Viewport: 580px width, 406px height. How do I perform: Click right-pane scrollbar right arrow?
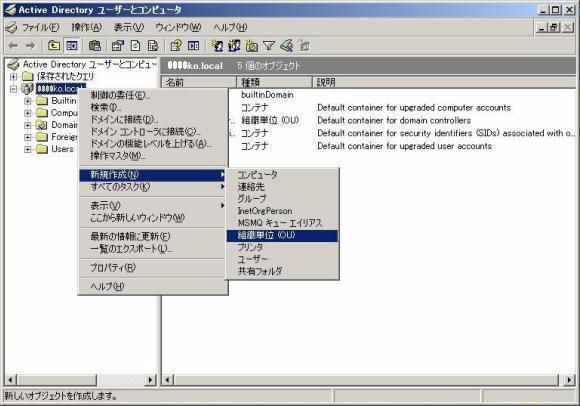569,380
